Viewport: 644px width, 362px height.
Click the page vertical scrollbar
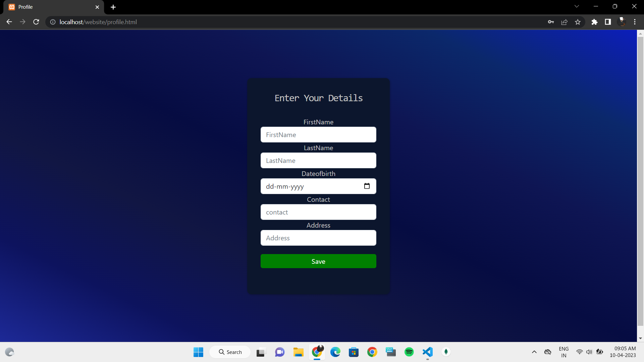click(x=640, y=181)
